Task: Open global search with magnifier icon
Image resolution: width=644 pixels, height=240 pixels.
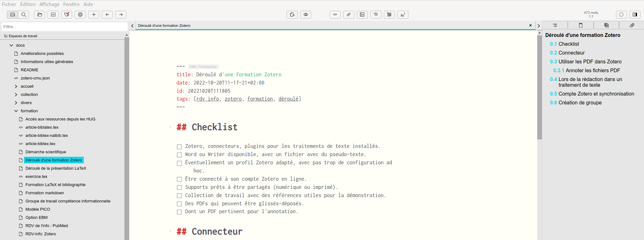Action: [24, 15]
